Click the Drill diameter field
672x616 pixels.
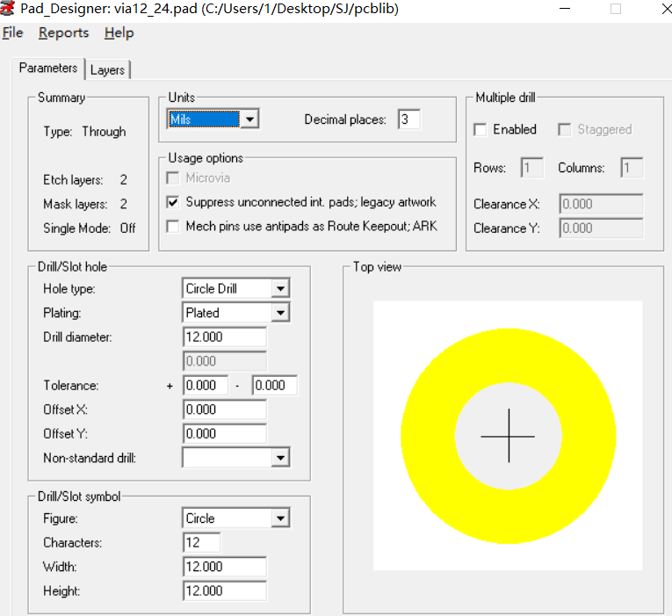click(x=225, y=337)
